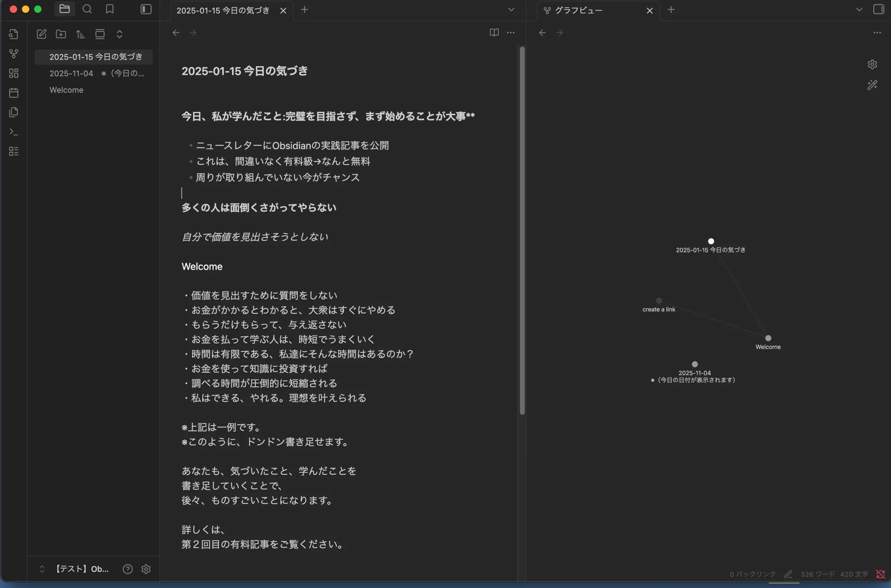Click the checklist-style ribbon icon
This screenshot has width=891, height=588.
(14, 151)
